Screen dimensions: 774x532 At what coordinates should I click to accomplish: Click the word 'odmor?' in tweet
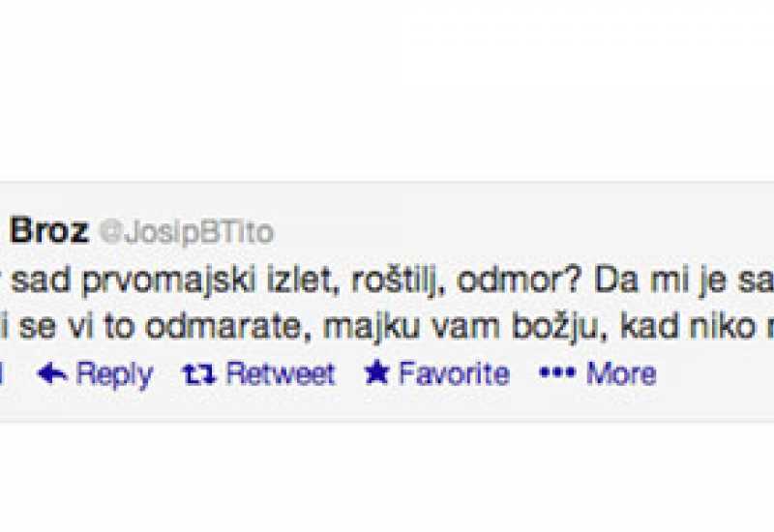click(x=520, y=281)
